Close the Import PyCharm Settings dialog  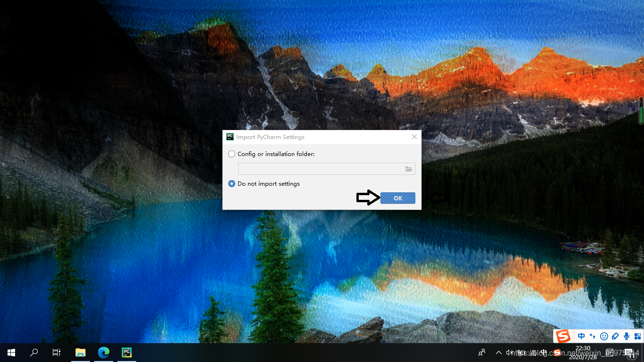pos(414,137)
